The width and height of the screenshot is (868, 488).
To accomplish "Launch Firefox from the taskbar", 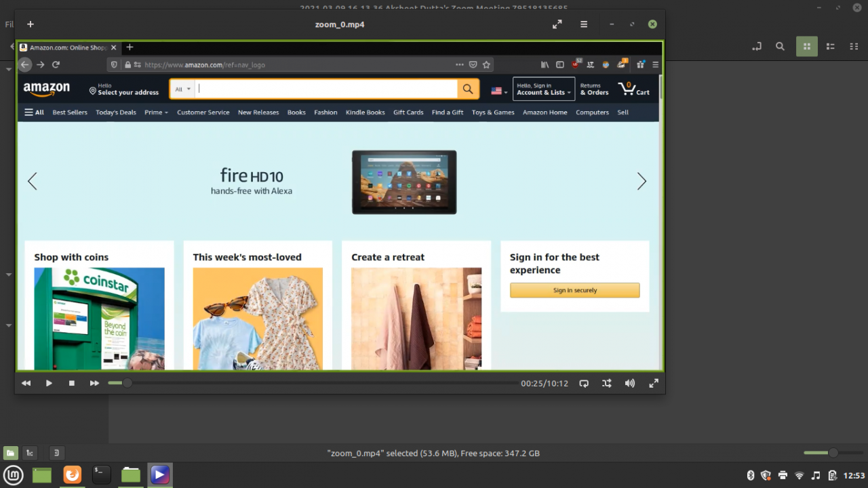I will (72, 475).
